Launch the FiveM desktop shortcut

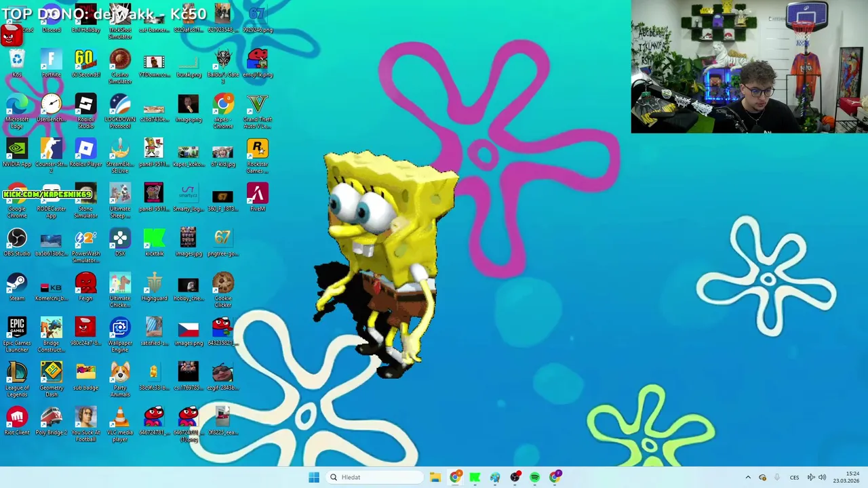(258, 197)
